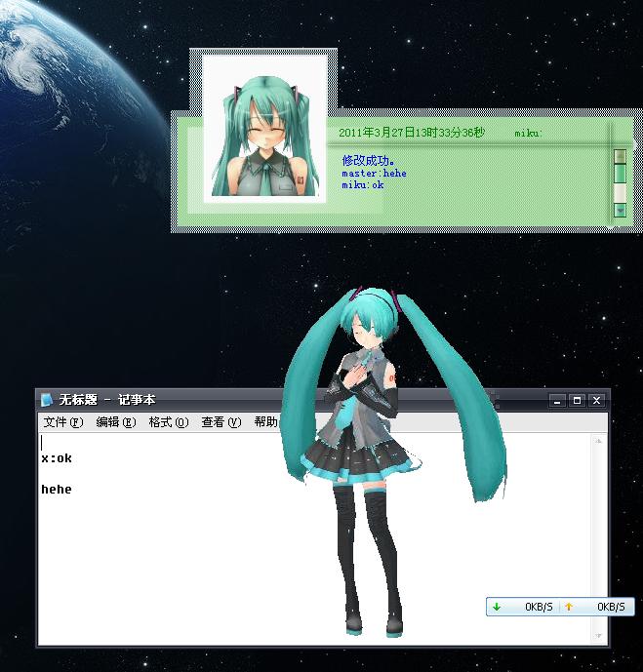Click the Notepad scrollbar up arrow

598,441
